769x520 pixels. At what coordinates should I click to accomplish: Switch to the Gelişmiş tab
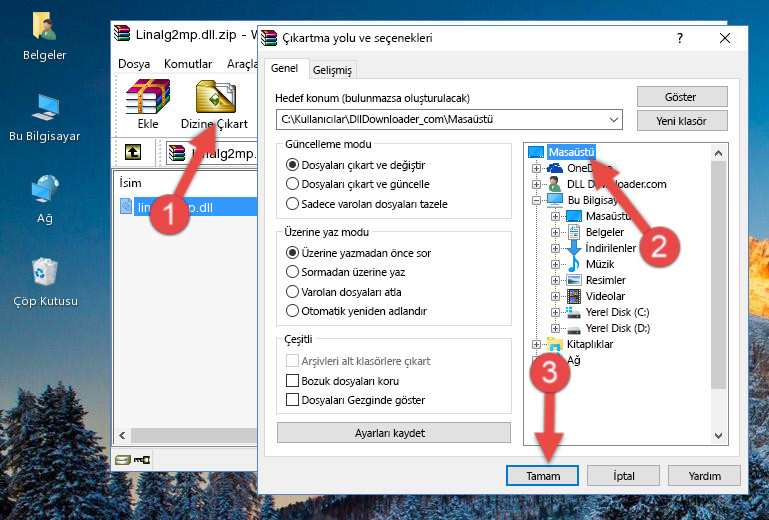(333, 70)
